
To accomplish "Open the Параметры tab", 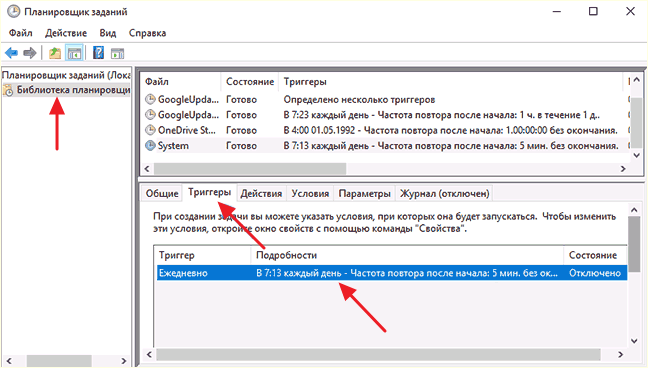I will coord(364,194).
